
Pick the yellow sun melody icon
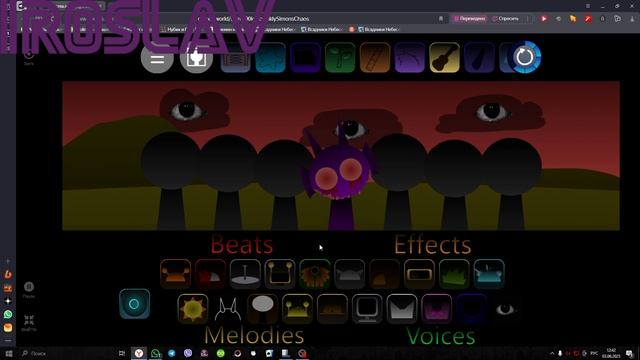193,309
